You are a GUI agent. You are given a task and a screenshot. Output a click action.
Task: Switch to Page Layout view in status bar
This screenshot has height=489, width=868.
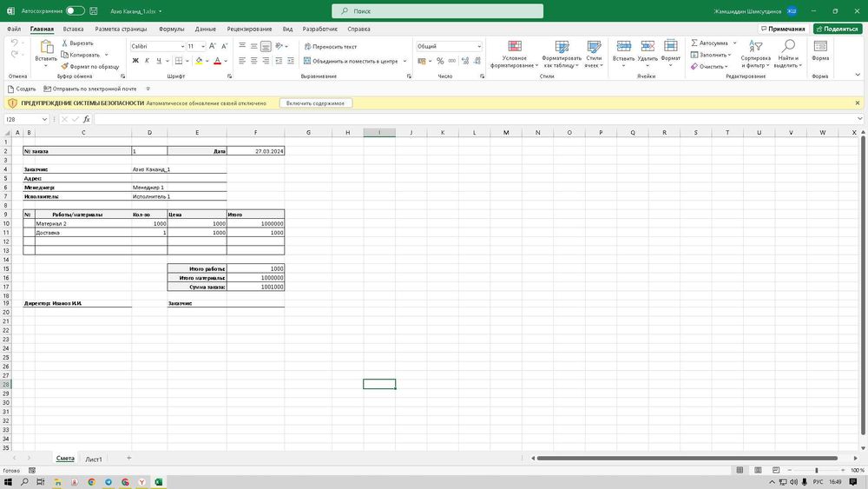[758, 470]
